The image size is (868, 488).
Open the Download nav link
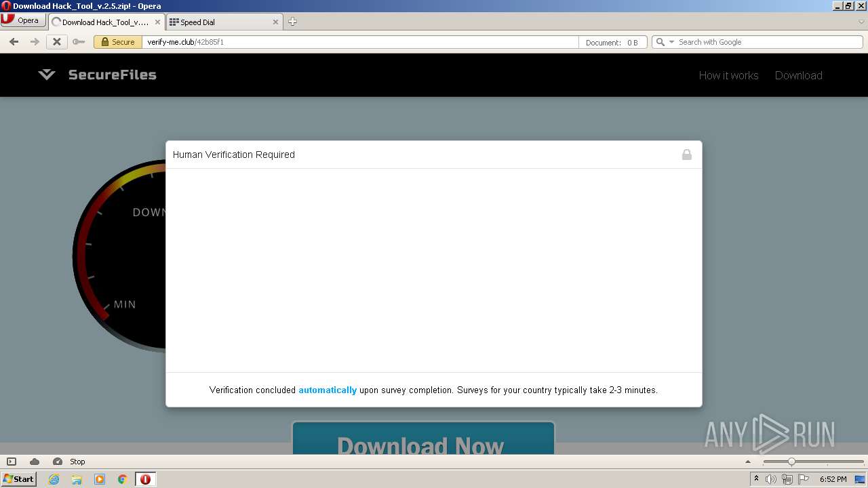[x=798, y=75]
